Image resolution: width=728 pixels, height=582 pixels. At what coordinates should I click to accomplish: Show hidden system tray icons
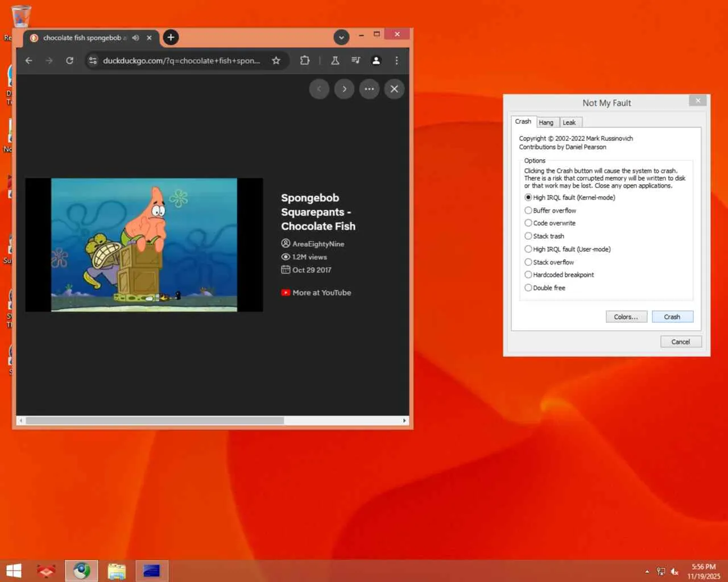pos(647,571)
